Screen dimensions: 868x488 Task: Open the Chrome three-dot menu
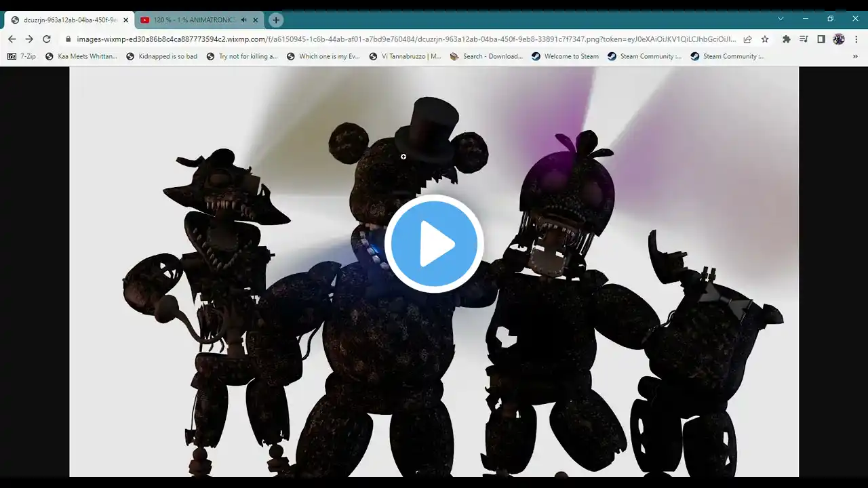856,39
